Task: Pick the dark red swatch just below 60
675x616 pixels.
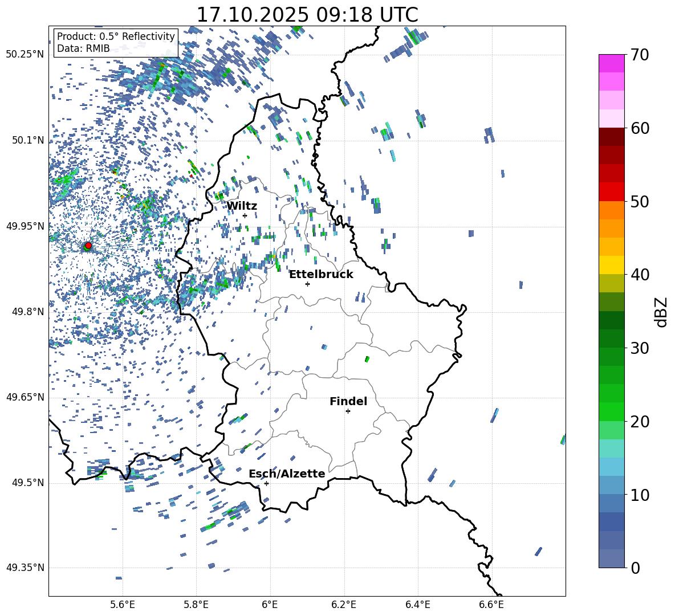Action: tap(611, 137)
